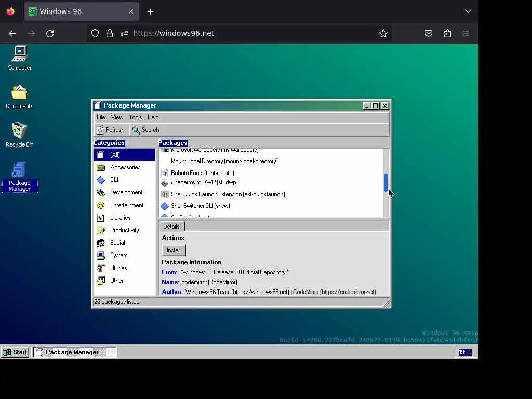Click the Accessories briefcase icon

point(101,167)
